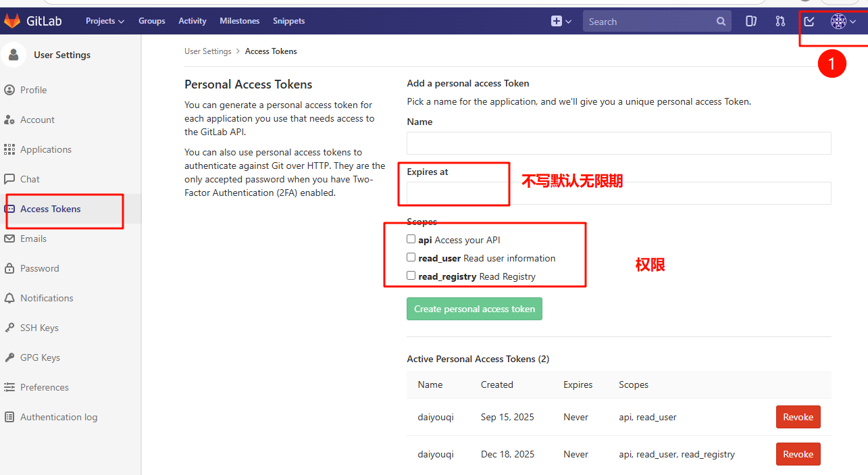Focus the token Name input field
Screen dimensions: 868x475
(x=619, y=143)
